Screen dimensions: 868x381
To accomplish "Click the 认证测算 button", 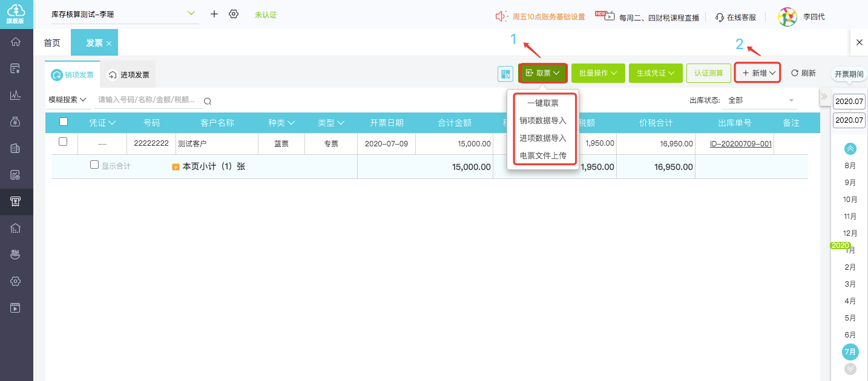I will coord(708,73).
